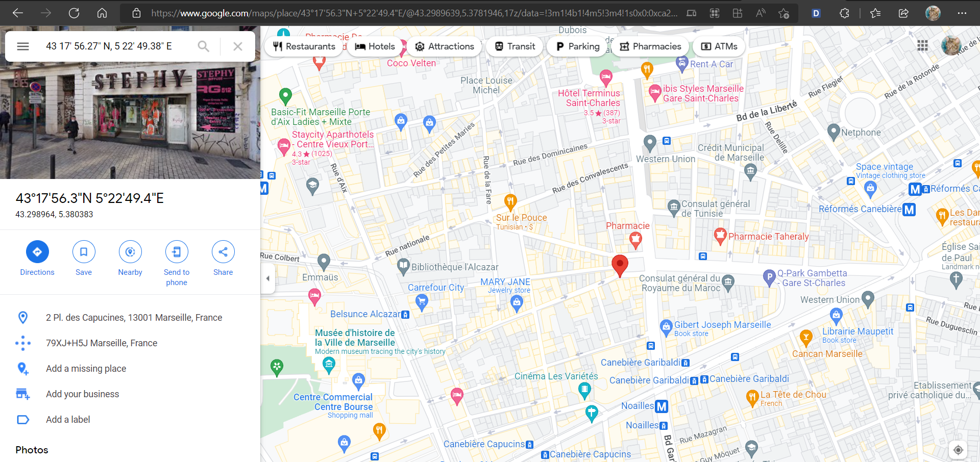The width and height of the screenshot is (980, 462).
Task: Select Emmaüs place marker
Action: 324,262
